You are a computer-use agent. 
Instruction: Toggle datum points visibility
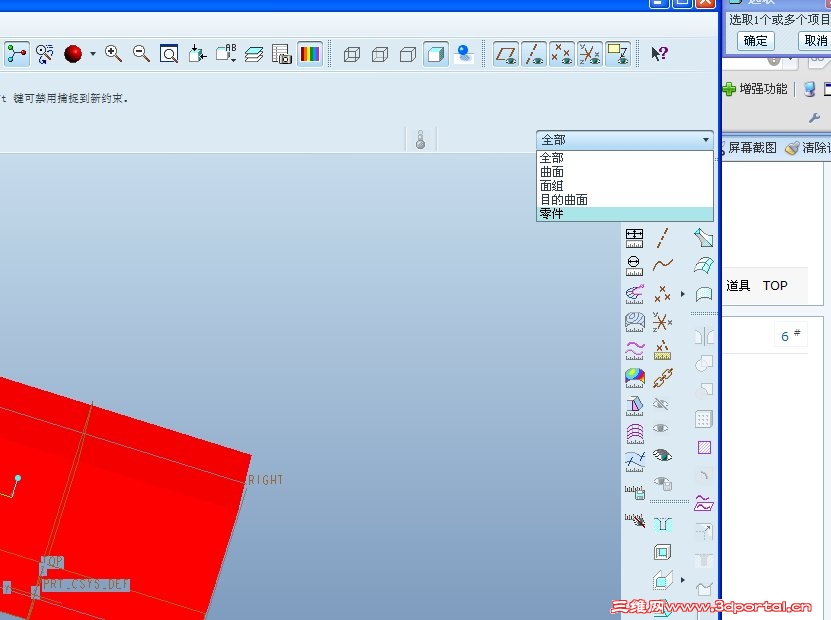click(x=562, y=54)
